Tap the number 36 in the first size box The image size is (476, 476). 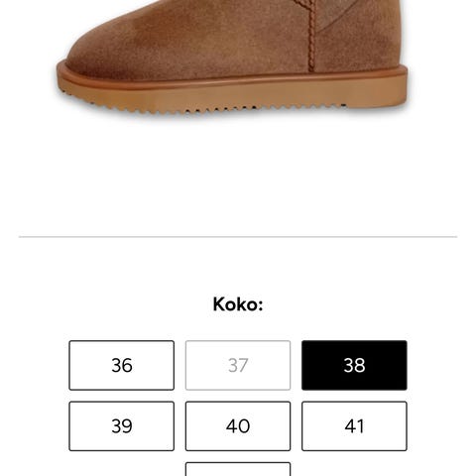[122, 365]
